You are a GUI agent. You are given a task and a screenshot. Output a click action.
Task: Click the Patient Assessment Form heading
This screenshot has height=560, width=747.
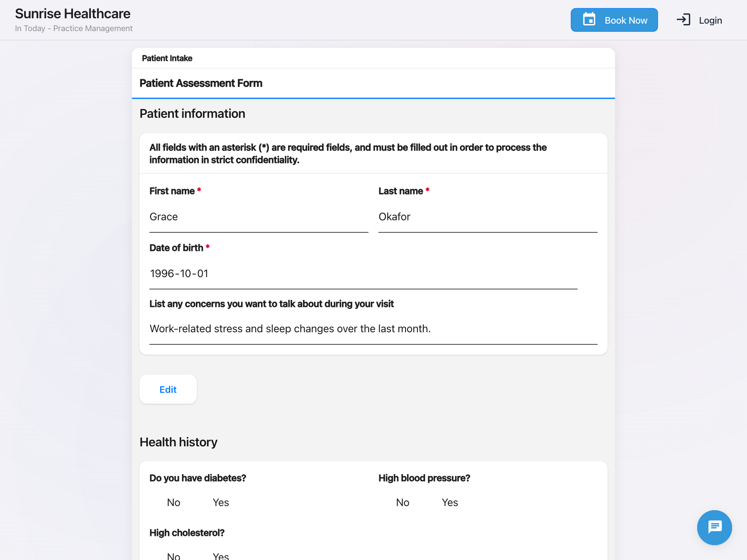pos(201,83)
